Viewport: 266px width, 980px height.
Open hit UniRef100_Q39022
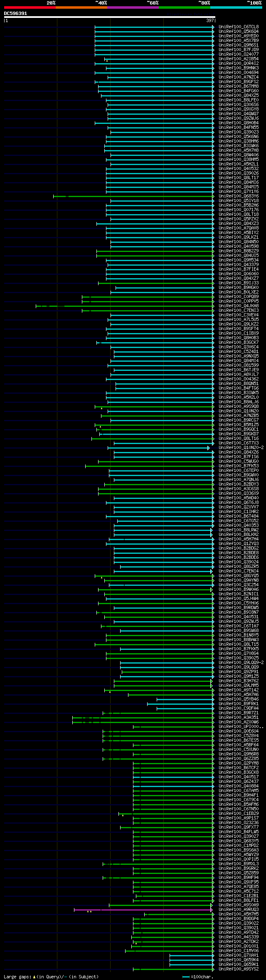coord(239,923)
